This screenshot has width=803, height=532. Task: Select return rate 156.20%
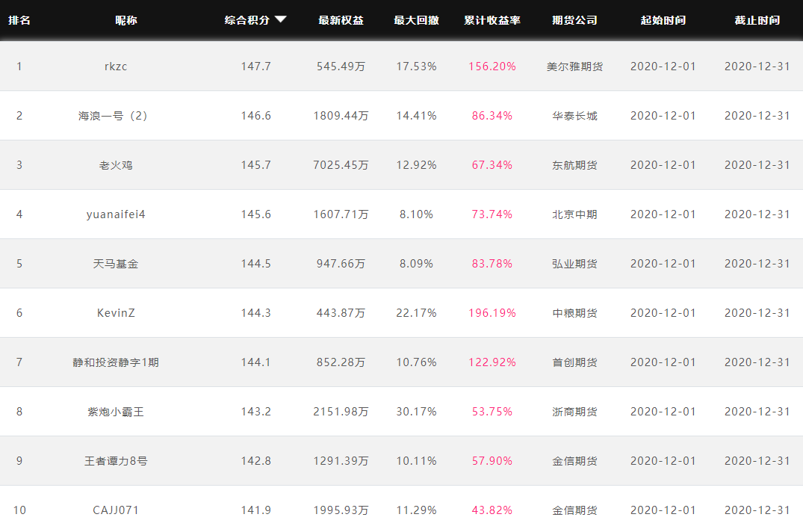(492, 66)
